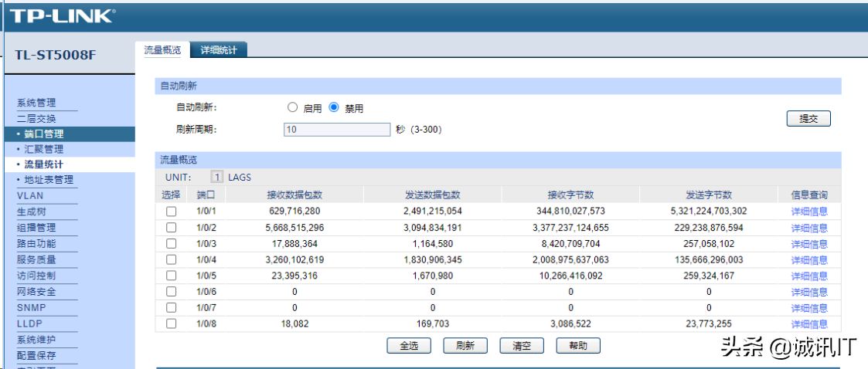
Task: Open 详细信息 link for port 1/0/2
Action: (808, 228)
